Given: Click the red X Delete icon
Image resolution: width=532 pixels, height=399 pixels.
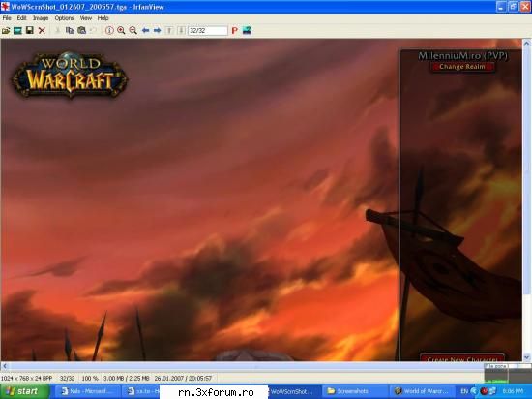Looking at the screenshot, I should tap(42, 31).
